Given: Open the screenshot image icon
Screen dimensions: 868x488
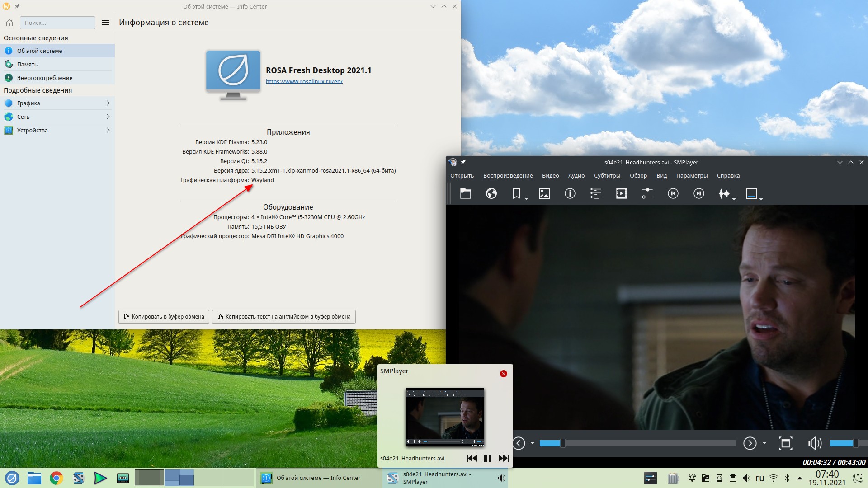Looking at the screenshot, I should [x=544, y=194].
